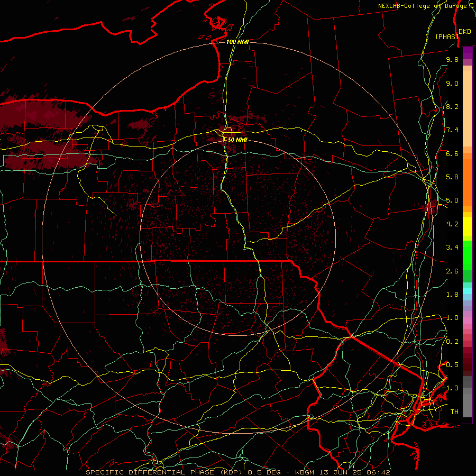The image size is (476, 476).
Task: Click the TH label on the scale
Action: (x=454, y=412)
